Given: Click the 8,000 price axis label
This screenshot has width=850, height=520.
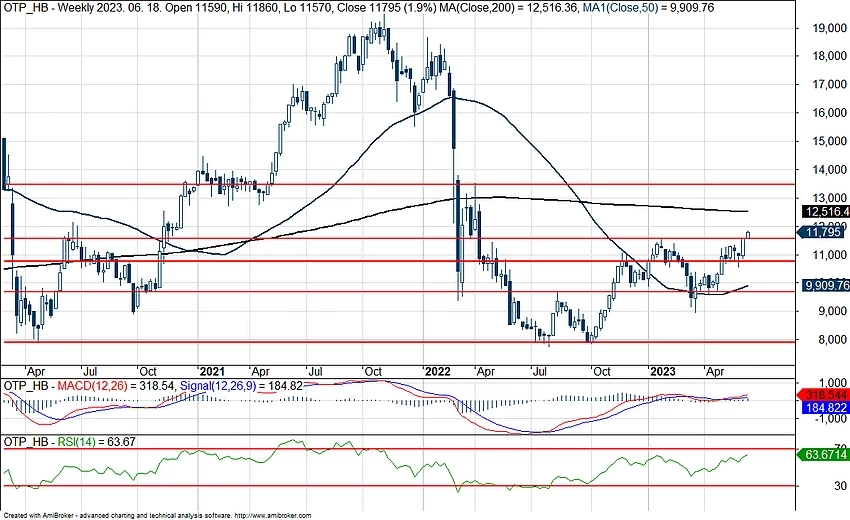Looking at the screenshot, I should pos(832,339).
